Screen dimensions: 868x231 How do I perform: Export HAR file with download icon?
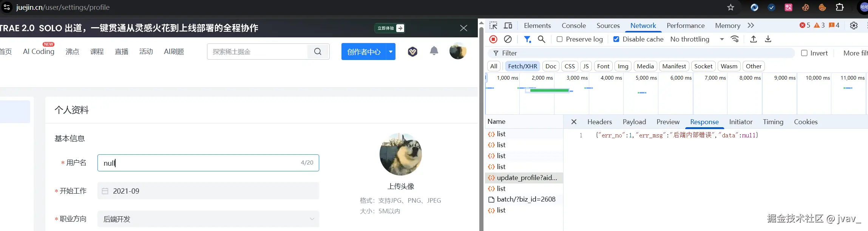768,39
